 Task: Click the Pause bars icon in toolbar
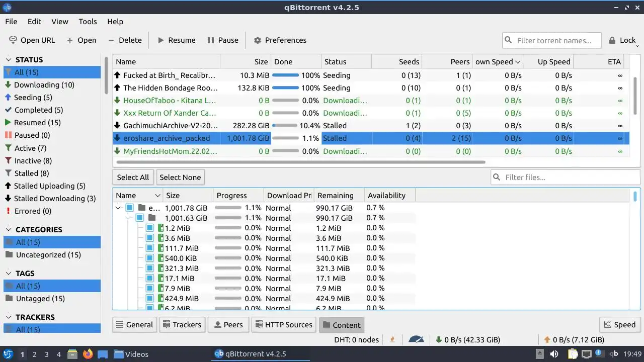point(211,40)
